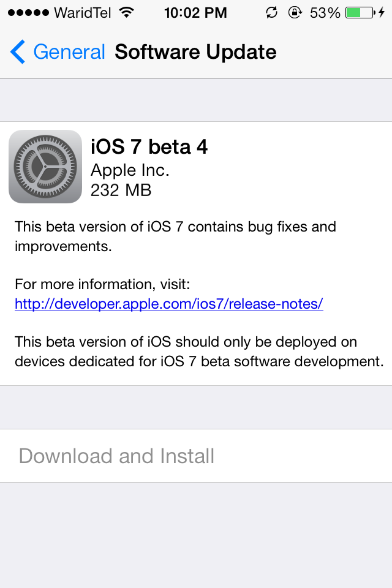
Task: Tap the sync activity status icon
Action: tap(271, 13)
